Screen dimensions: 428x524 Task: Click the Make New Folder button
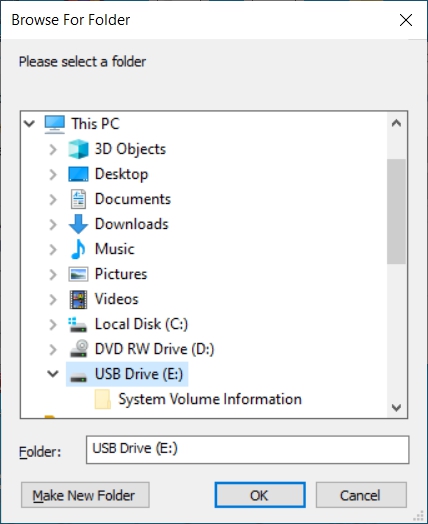coord(85,495)
